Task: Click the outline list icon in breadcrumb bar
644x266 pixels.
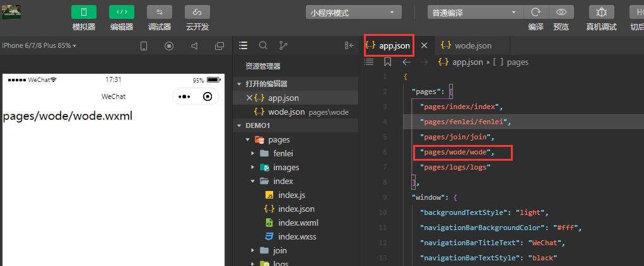Action: click(x=369, y=62)
